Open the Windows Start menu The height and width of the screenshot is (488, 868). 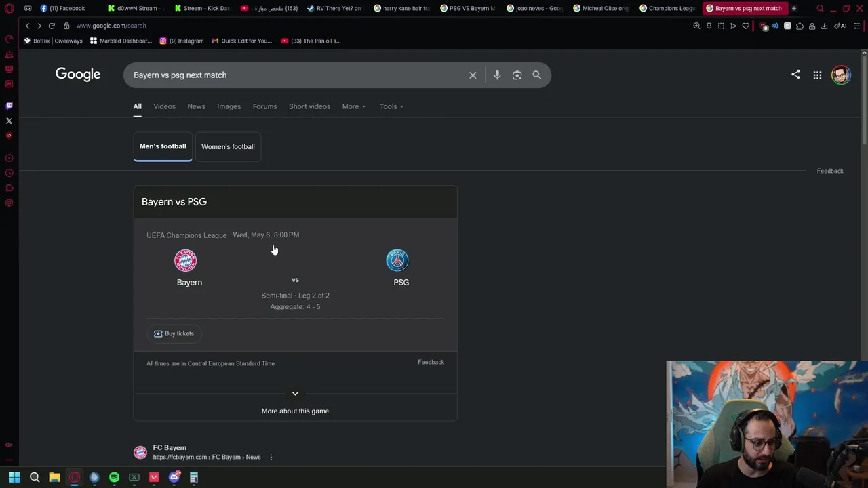[14, 477]
